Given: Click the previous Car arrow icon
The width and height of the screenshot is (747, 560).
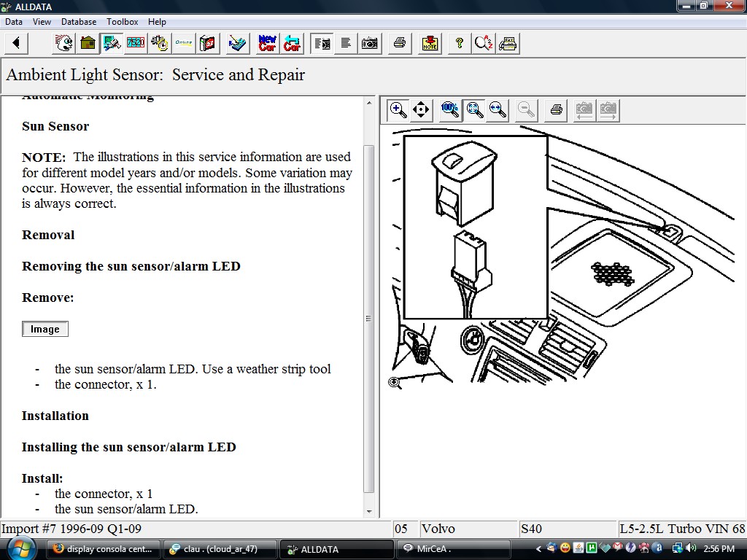Looking at the screenshot, I should (x=291, y=43).
